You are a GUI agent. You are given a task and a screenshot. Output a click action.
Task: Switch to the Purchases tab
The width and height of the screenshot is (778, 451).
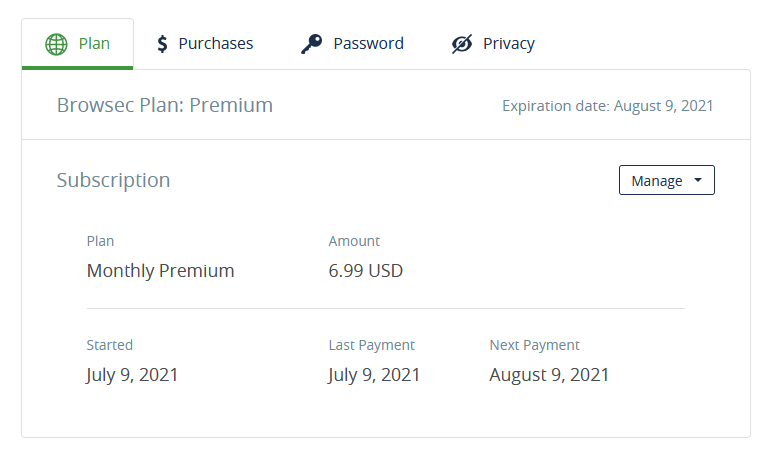point(205,44)
